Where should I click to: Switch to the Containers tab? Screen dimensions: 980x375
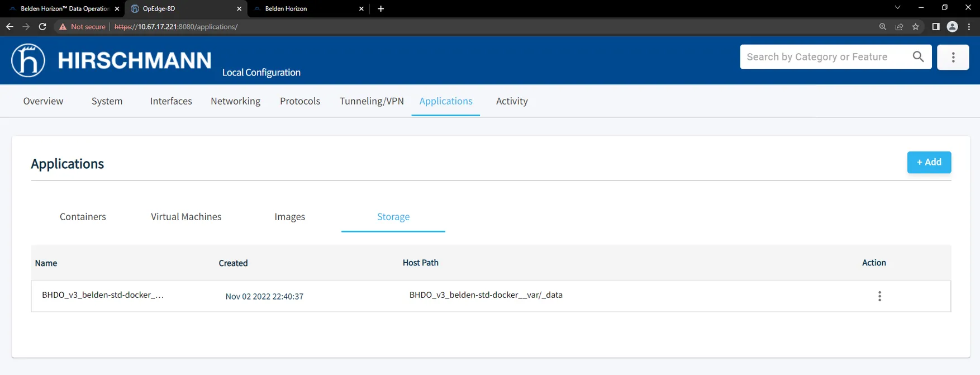[83, 217]
